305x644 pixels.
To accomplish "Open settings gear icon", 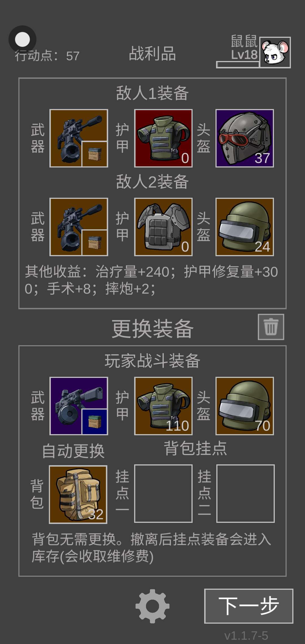I will pos(152,606).
